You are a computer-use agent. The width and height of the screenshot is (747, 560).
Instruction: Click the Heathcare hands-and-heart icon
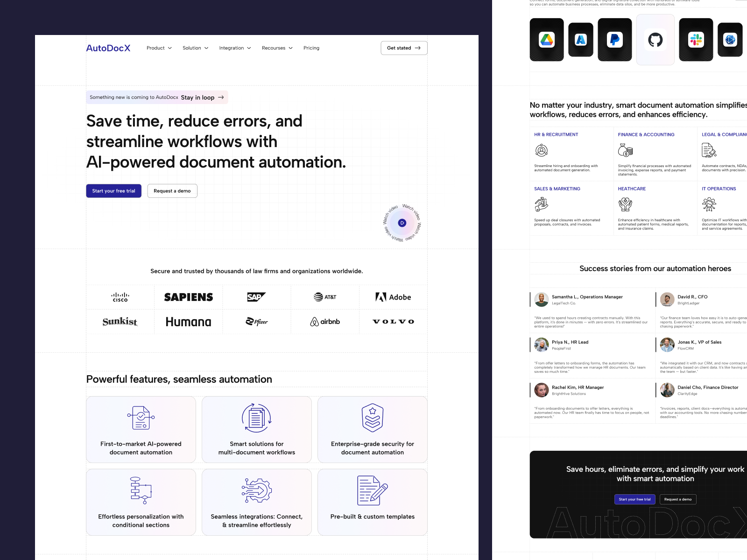(626, 204)
